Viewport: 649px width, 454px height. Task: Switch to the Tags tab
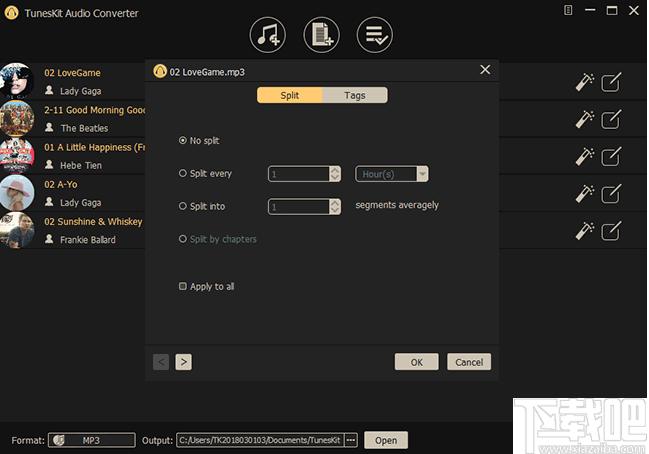(x=355, y=95)
